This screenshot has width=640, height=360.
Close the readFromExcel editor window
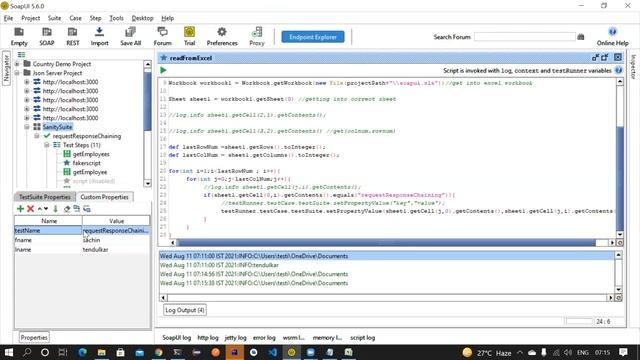tap(618, 58)
